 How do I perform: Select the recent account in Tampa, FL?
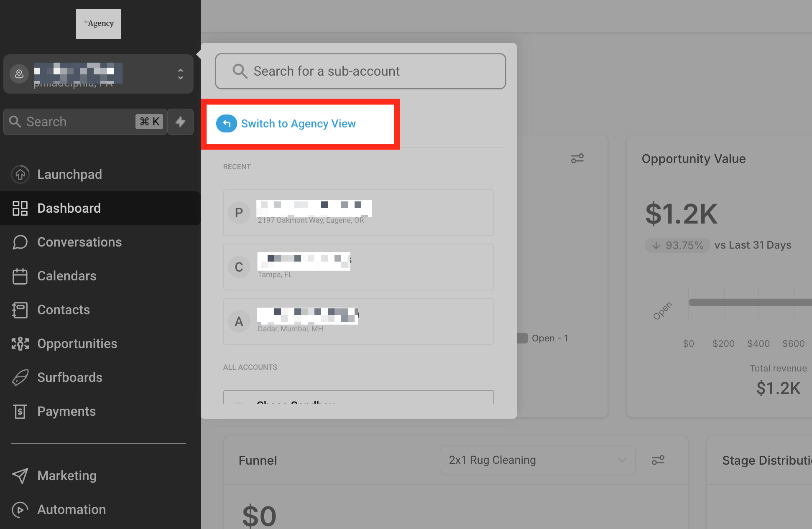358,267
